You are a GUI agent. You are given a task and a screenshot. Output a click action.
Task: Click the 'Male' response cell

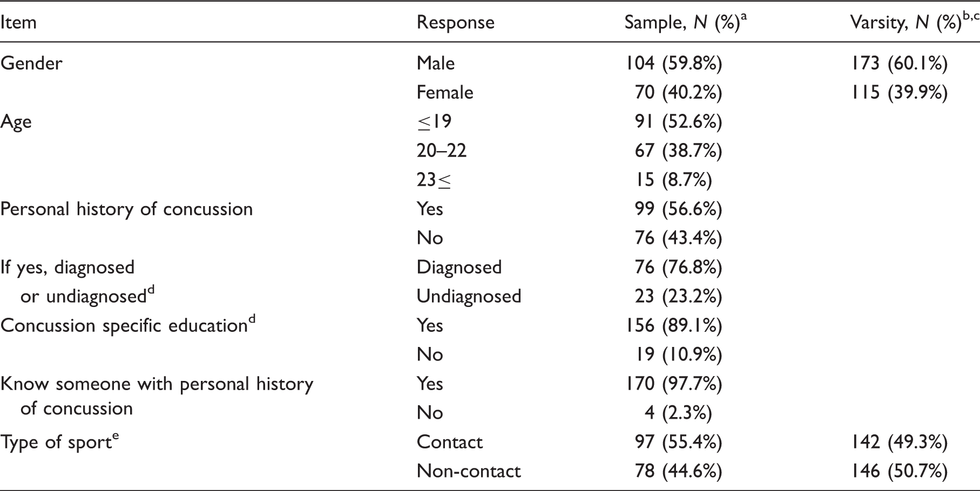[436, 63]
